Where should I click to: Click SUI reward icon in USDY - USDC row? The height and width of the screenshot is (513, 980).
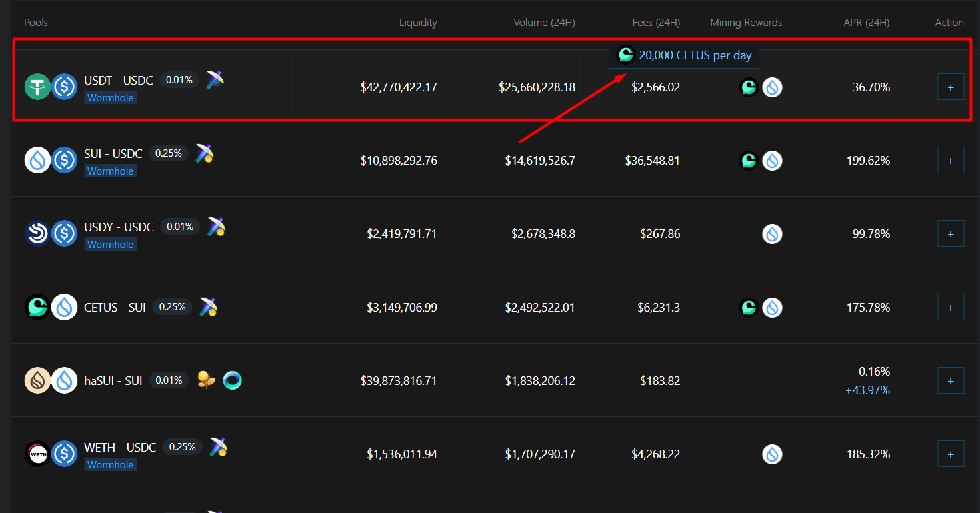coord(772,234)
